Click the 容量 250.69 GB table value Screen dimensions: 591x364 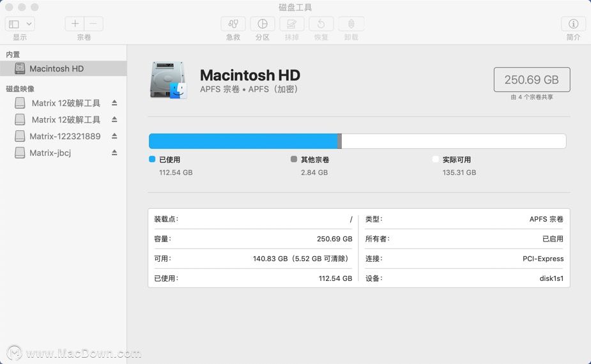[x=334, y=239]
